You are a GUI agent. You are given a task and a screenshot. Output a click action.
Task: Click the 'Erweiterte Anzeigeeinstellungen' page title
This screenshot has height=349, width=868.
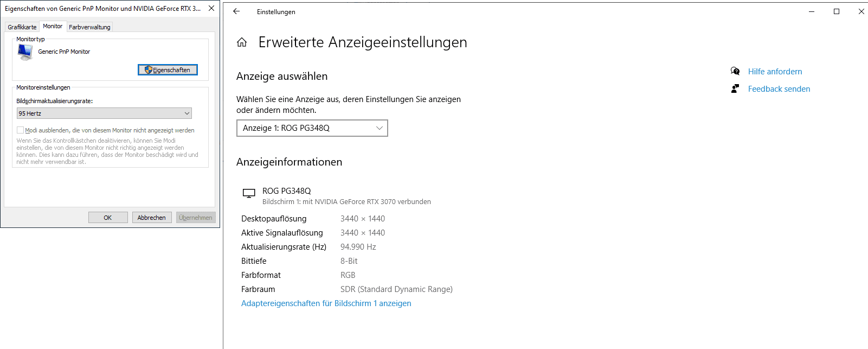(363, 42)
